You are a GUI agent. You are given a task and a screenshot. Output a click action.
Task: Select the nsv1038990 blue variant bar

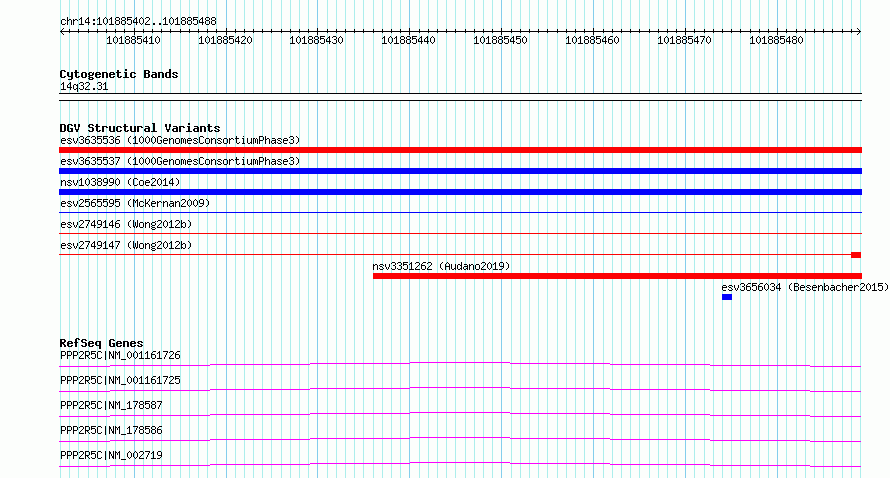point(460,192)
